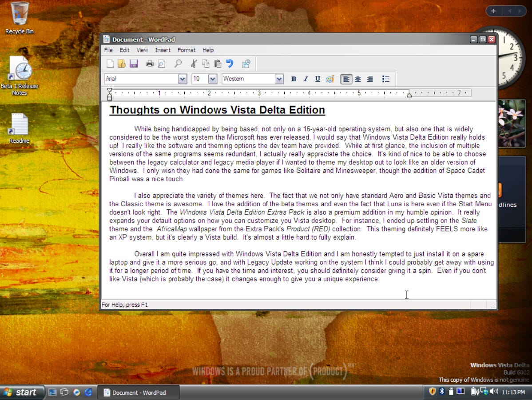The height and width of the screenshot is (400, 532).
Task: Insert the Date/Time using its toolbar icon
Action: pos(246,64)
